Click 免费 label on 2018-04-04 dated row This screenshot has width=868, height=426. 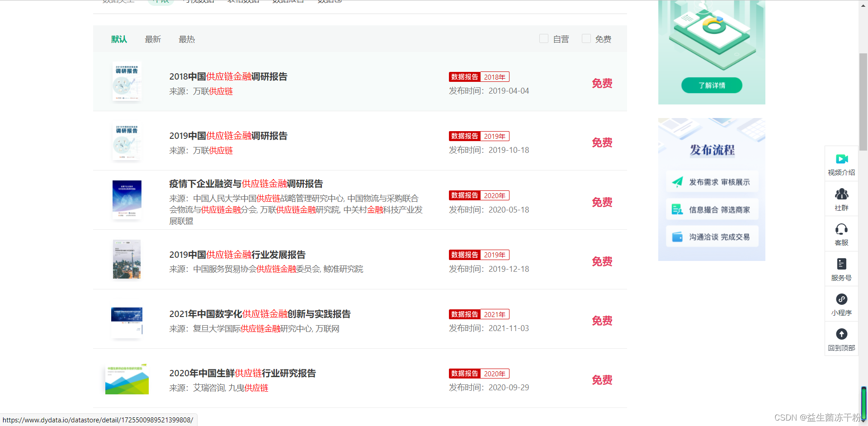pos(602,83)
